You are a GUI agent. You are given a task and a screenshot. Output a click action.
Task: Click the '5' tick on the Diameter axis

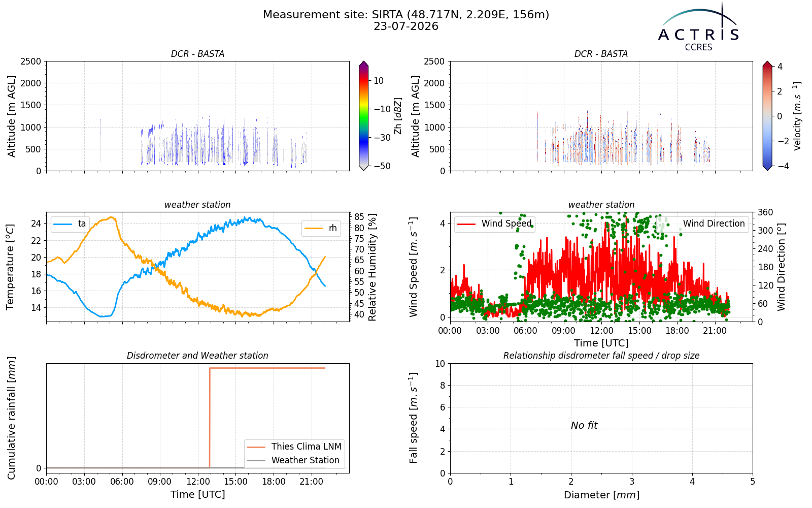pos(753,482)
